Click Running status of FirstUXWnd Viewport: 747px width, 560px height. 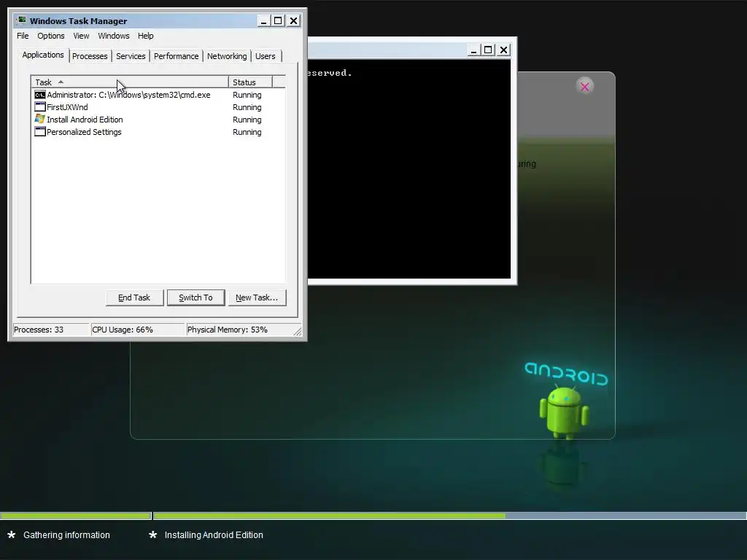(x=247, y=107)
